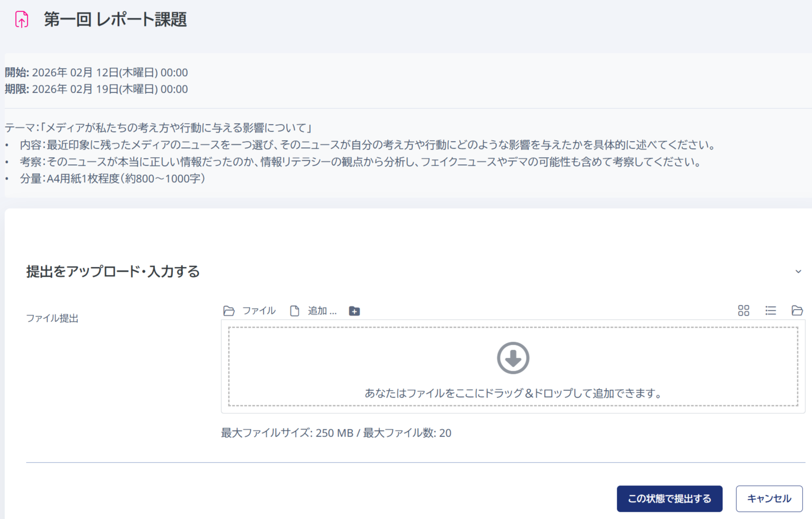Submit using the この状態で提出する button
This screenshot has height=519, width=812.
669,498
